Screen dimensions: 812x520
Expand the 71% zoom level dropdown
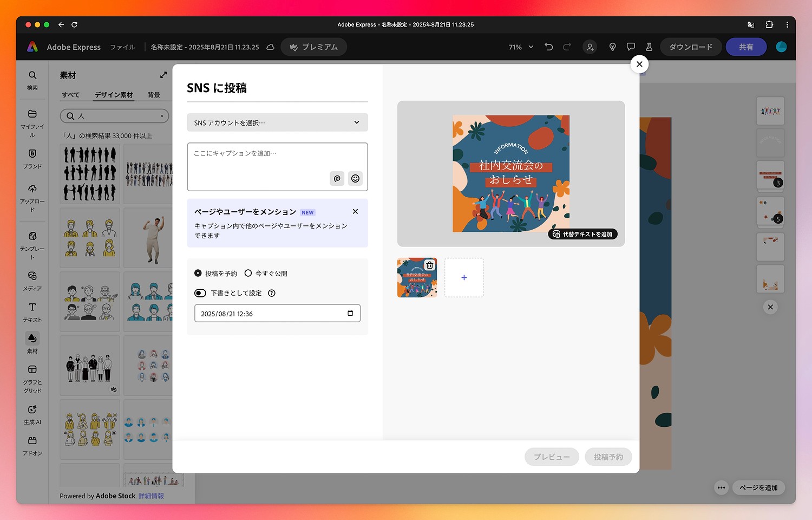pyautogui.click(x=521, y=47)
